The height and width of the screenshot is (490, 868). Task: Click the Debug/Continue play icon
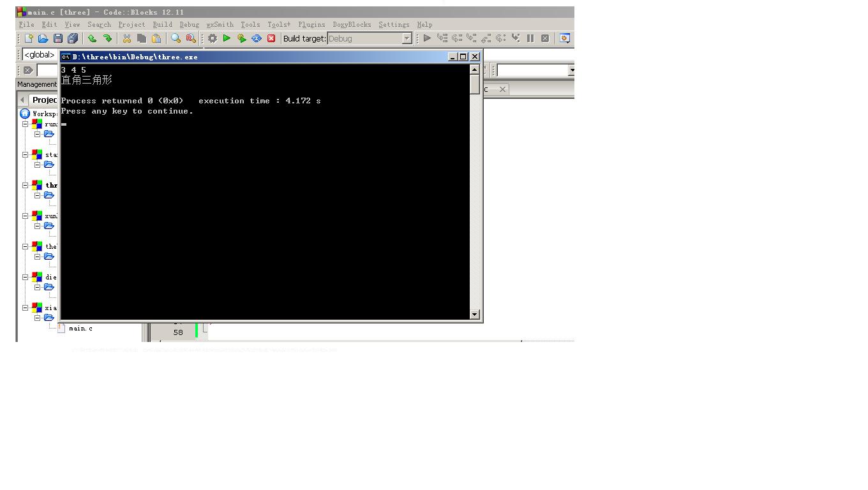coord(427,38)
